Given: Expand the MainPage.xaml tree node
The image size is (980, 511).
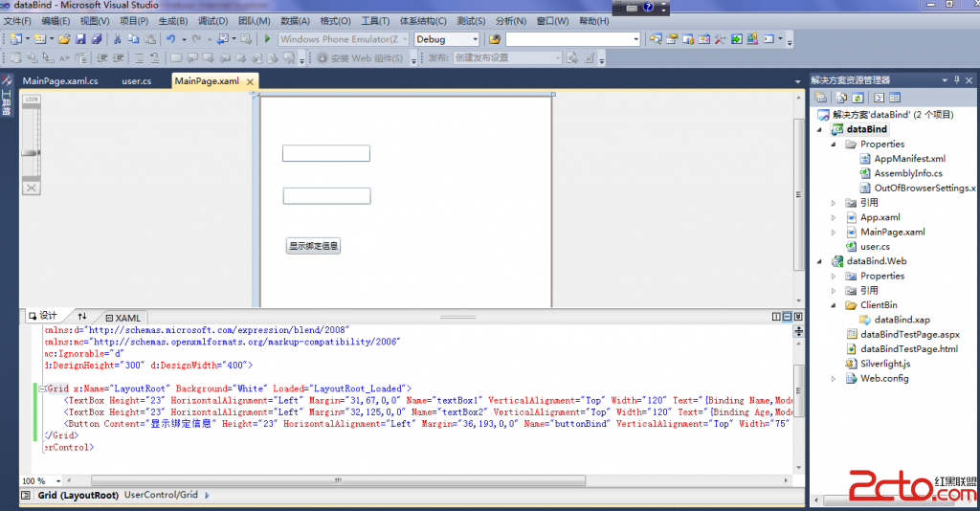Looking at the screenshot, I should (x=834, y=232).
